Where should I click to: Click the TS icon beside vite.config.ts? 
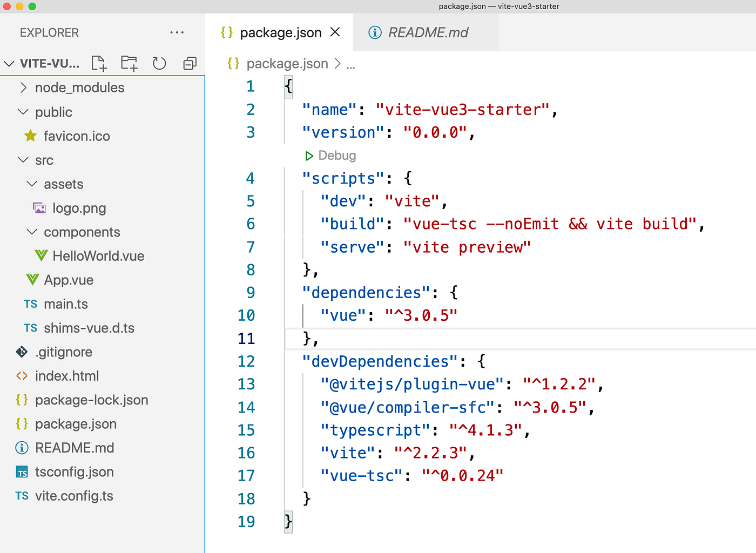(x=22, y=496)
